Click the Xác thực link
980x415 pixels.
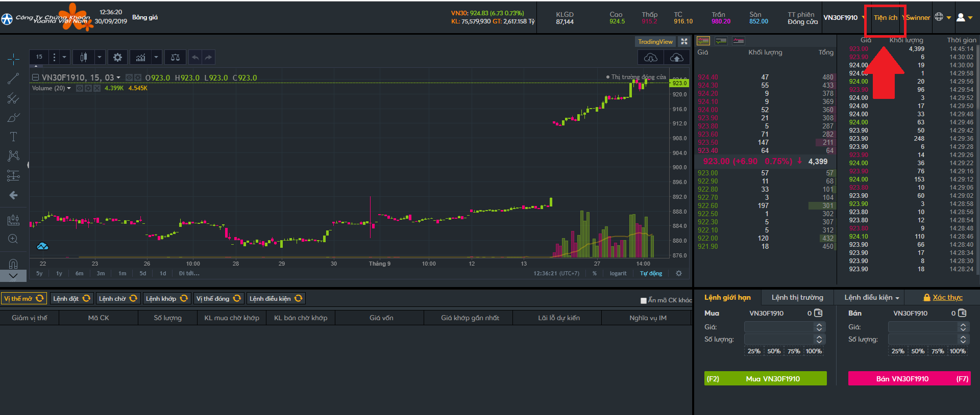pos(947,297)
